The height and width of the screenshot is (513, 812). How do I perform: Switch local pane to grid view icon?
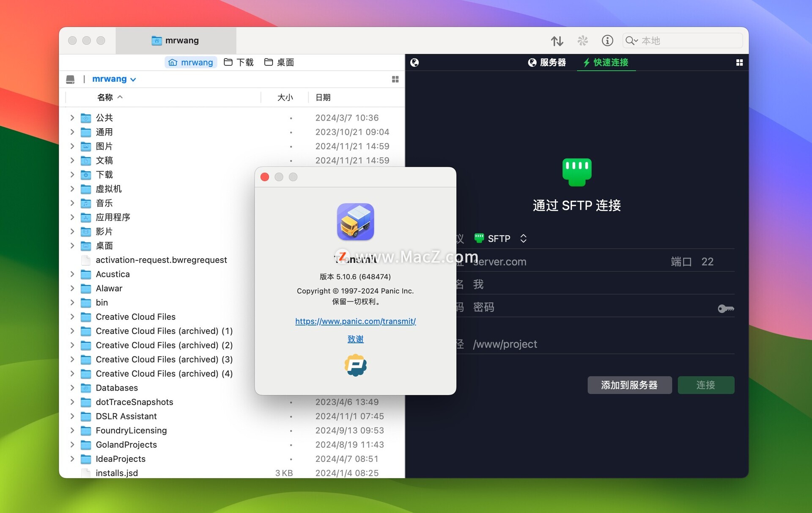click(395, 79)
